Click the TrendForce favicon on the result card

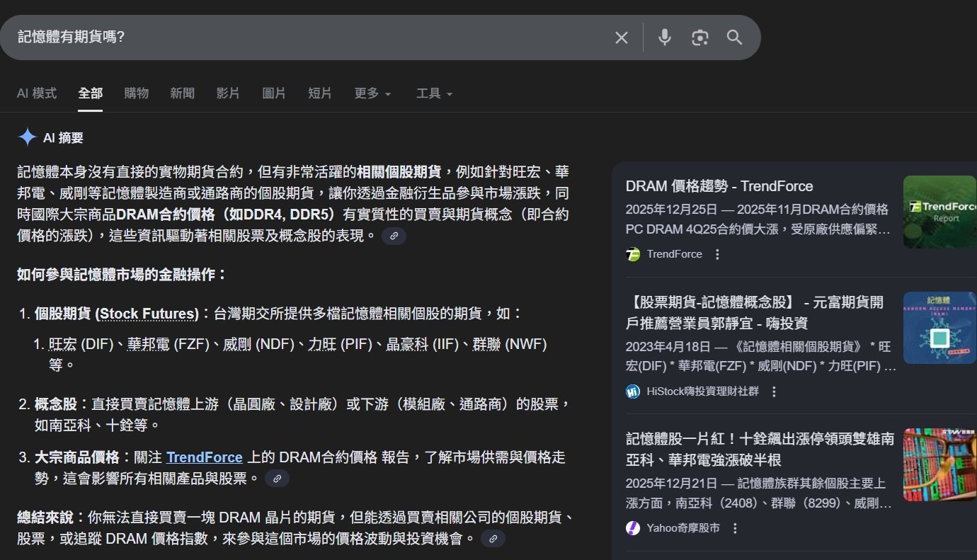pyautogui.click(x=633, y=253)
